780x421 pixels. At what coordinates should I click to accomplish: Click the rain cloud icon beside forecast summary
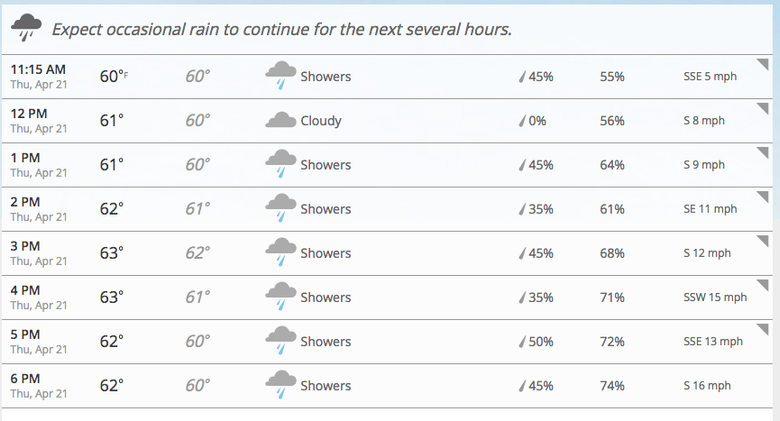[x=26, y=28]
